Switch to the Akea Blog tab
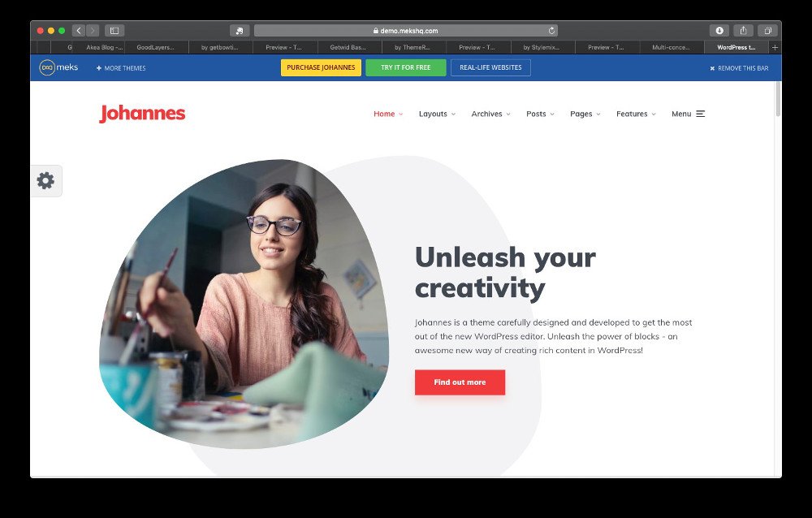 104,47
